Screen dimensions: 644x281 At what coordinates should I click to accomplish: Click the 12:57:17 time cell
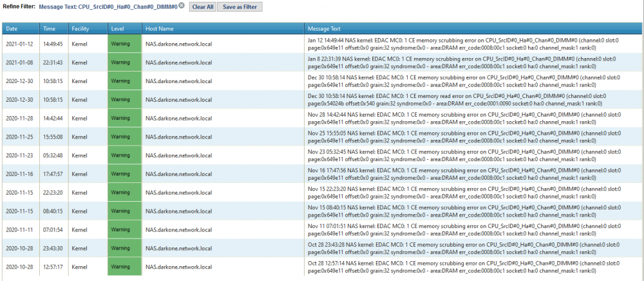[x=53, y=267]
